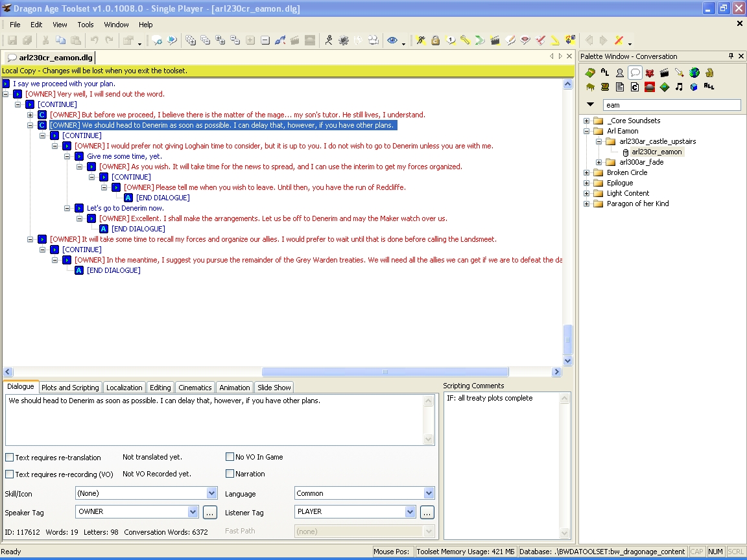Screen dimensions: 747x560
Task: Enable 'Text requires re-recording (VO)' checkbox
Action: (x=9, y=474)
